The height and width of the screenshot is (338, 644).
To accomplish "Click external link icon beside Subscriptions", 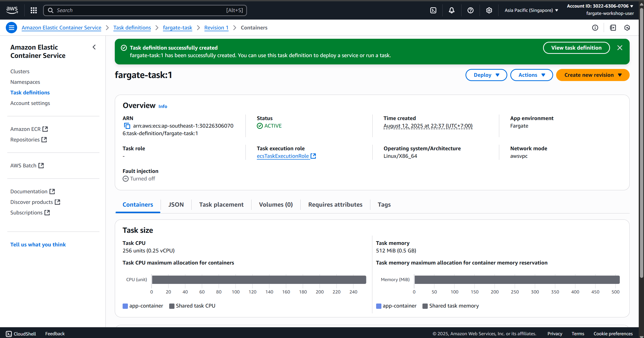I will click(x=47, y=213).
